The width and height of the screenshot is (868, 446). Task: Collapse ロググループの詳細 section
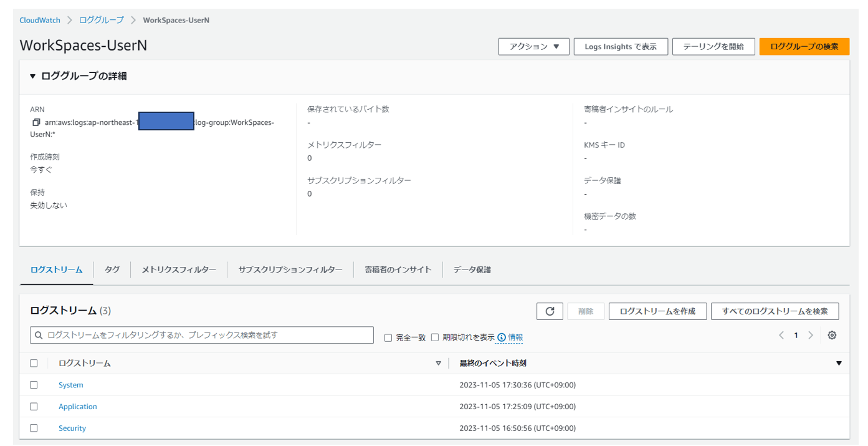[x=33, y=76]
